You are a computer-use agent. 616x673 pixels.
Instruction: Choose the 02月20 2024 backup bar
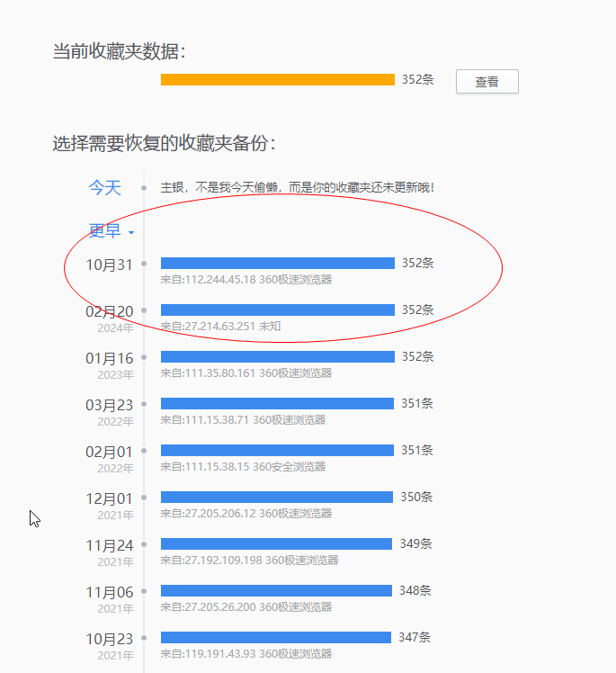coord(277,310)
